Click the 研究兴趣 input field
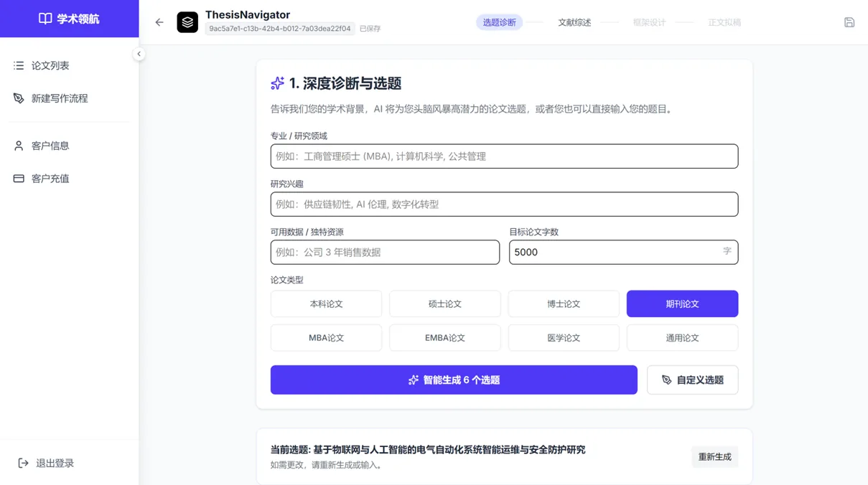Viewport: 868px width, 485px height. pos(504,204)
